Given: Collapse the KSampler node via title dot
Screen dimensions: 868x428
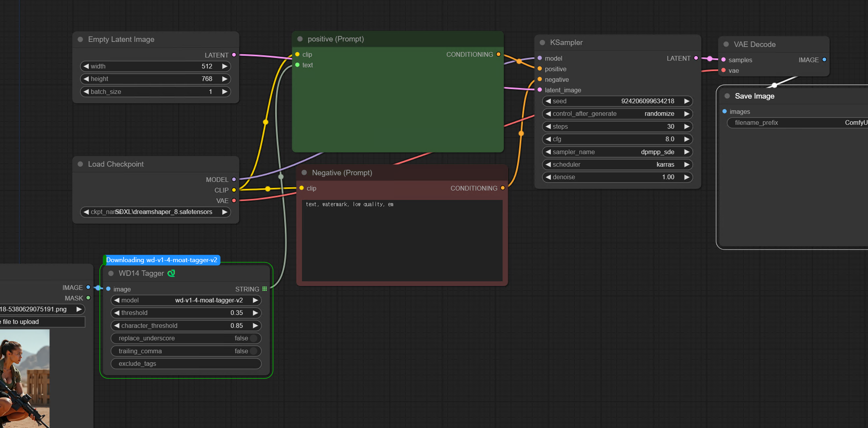Looking at the screenshot, I should (542, 43).
